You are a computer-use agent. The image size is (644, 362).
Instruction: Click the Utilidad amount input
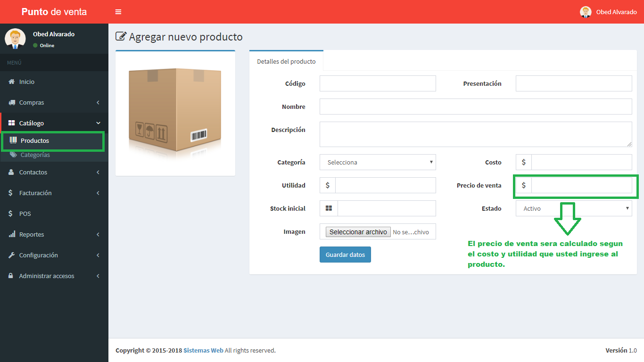[x=386, y=185]
